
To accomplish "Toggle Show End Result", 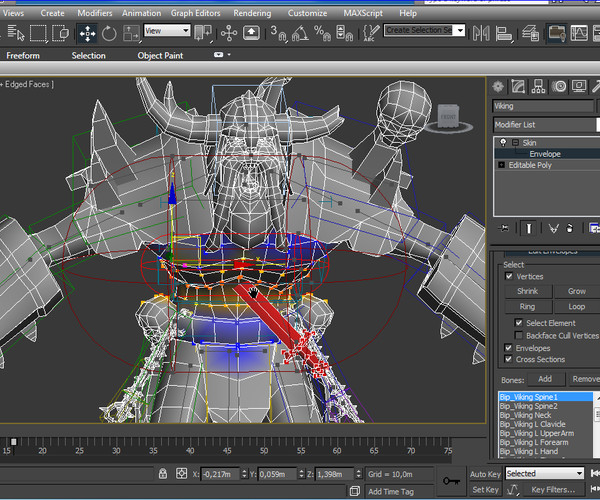I will click(528, 228).
